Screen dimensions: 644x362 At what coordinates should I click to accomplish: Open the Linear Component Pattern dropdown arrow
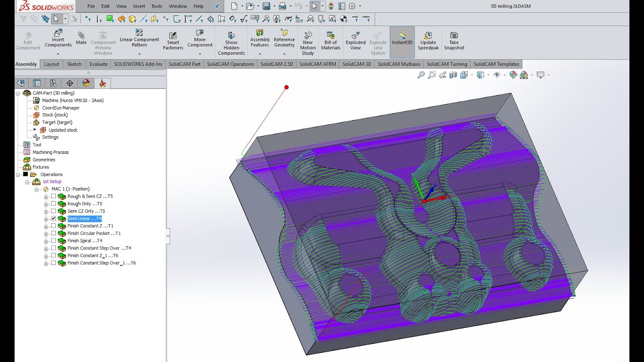click(139, 54)
